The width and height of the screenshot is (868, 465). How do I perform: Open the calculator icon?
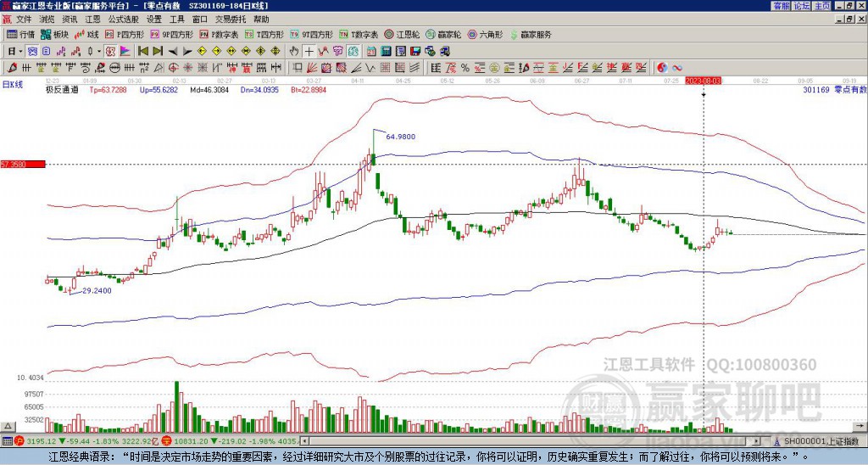(x=387, y=52)
